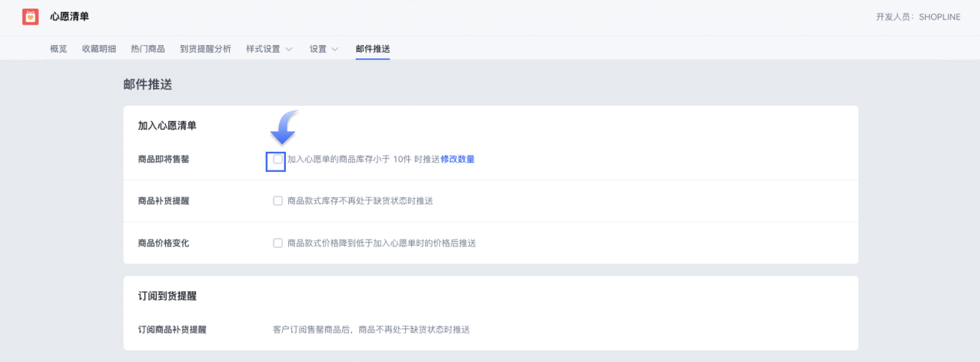Click the 商品款式库存不再处于缺货状态时推送 label
This screenshot has width=980, height=362.
tap(360, 201)
